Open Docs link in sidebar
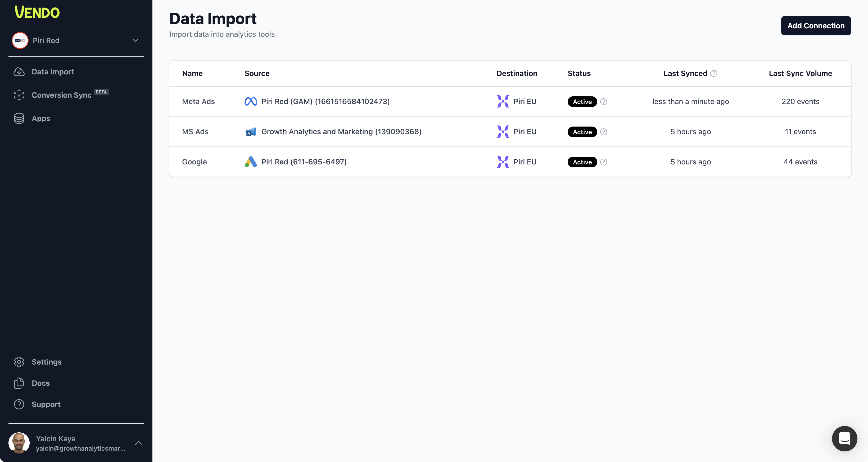This screenshot has width=868, height=462. [x=40, y=383]
